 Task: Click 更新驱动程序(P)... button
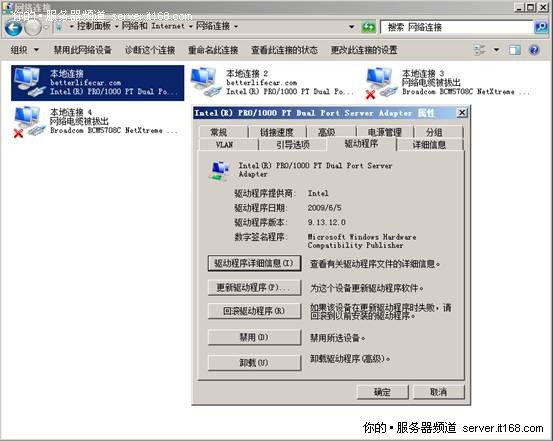[254, 288]
